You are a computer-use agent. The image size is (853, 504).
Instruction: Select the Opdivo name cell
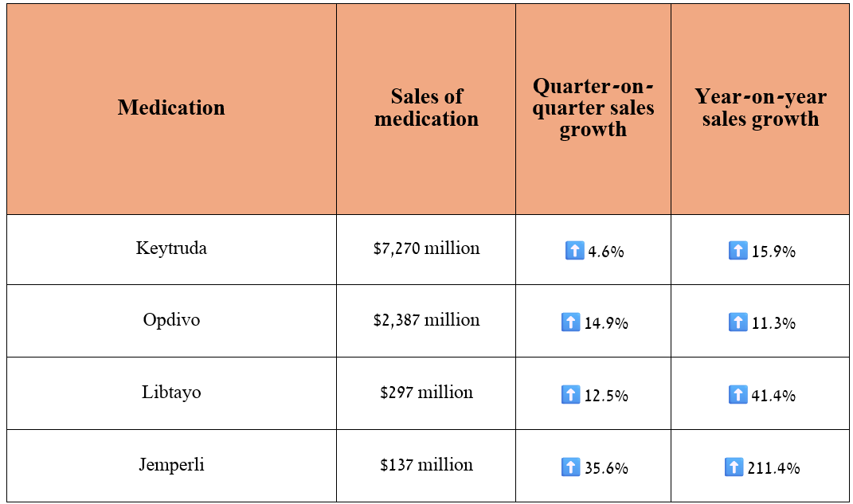[171, 320]
